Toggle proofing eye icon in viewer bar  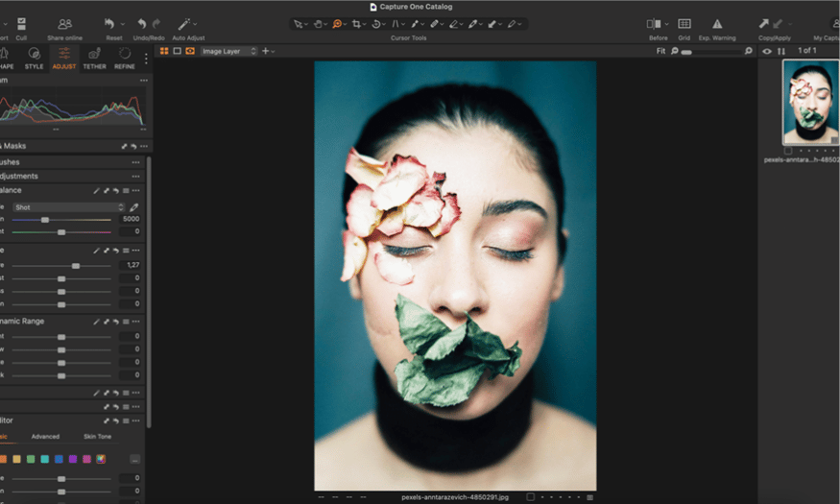point(190,51)
